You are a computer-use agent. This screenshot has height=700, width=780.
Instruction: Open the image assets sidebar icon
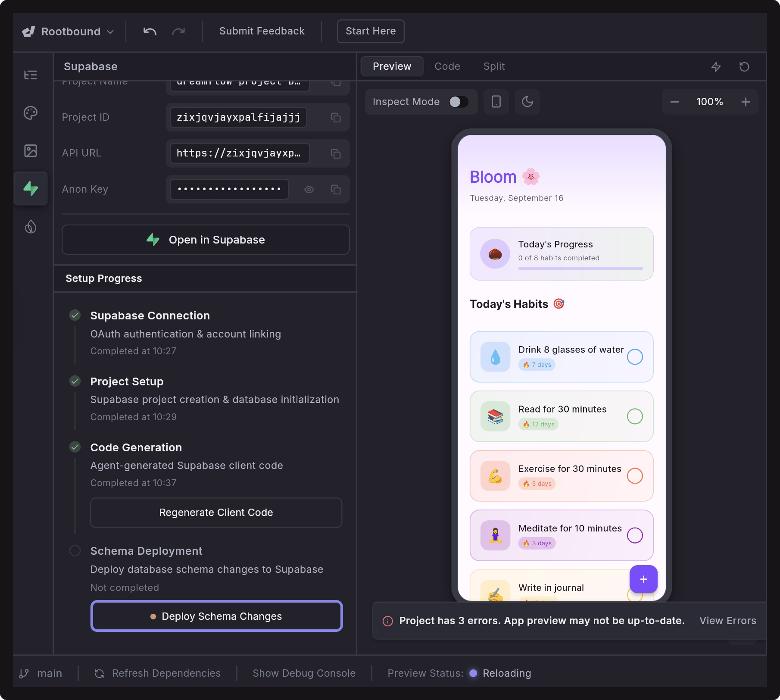pos(31,151)
